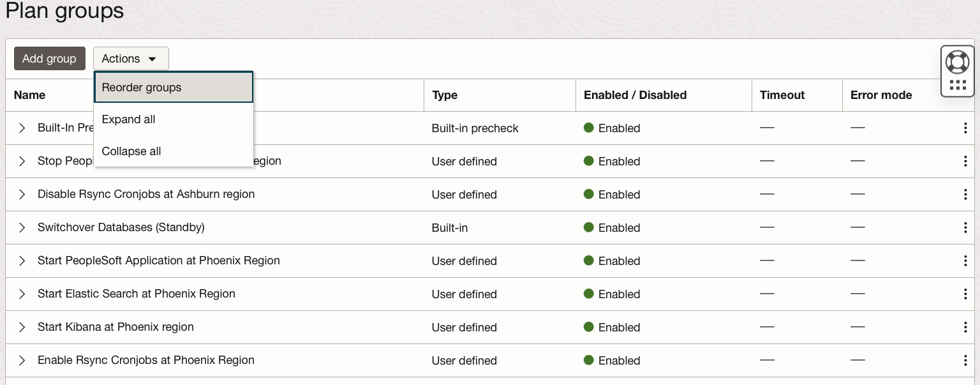Open kebab menu for Start Kibana row

[965, 328]
